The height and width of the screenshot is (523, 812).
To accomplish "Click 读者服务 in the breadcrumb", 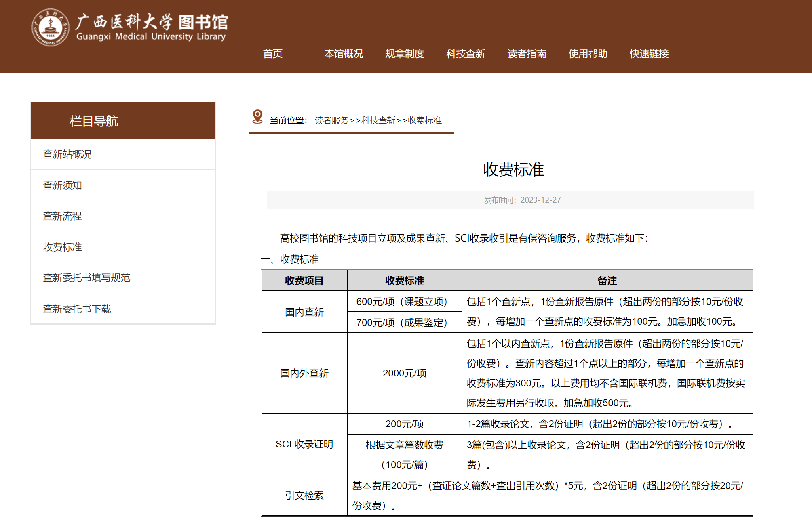I will point(331,120).
